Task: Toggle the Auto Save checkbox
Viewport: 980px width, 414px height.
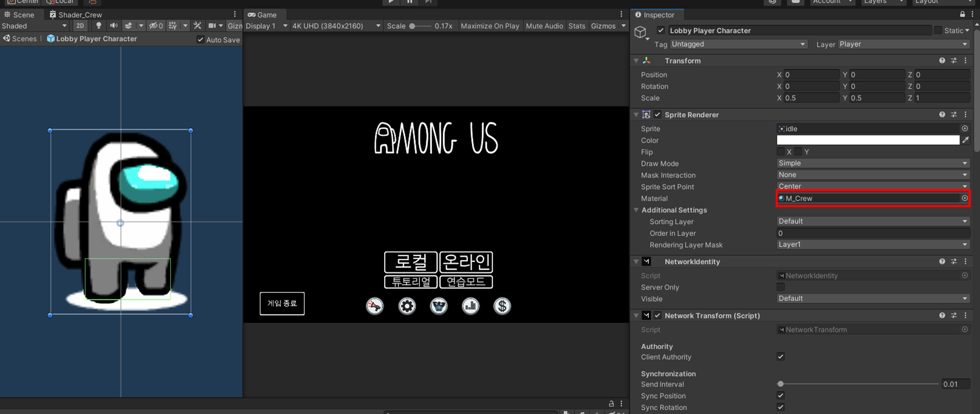Action: 200,39
